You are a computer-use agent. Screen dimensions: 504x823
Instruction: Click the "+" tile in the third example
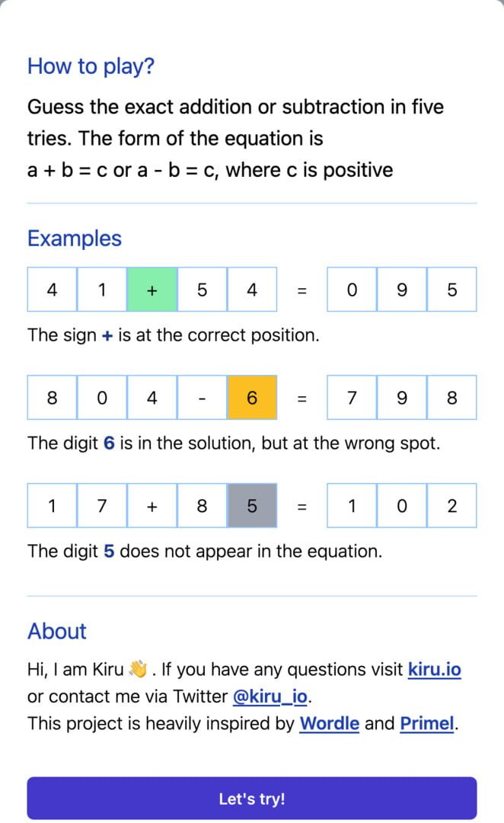152,505
